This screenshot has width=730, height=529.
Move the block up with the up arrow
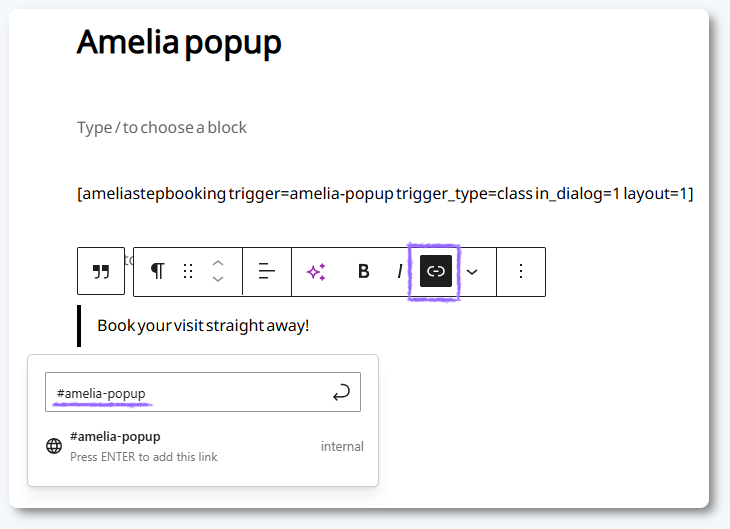[x=218, y=264]
